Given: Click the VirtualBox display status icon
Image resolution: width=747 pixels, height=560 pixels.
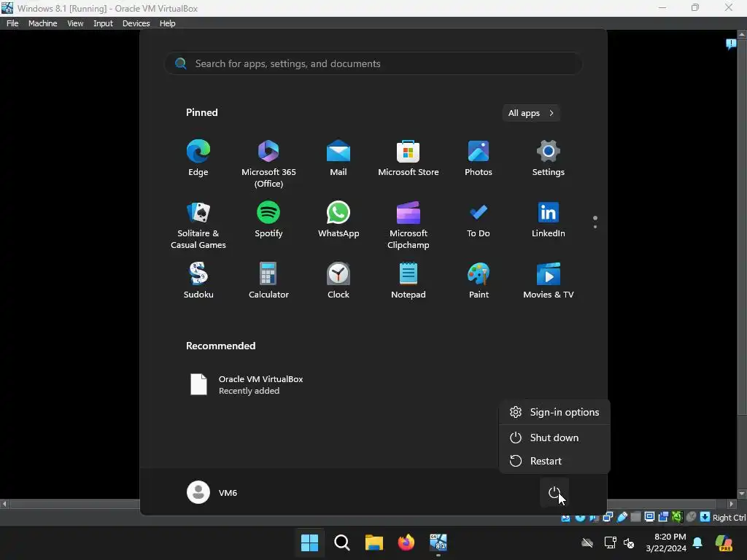Looking at the screenshot, I should [649, 517].
